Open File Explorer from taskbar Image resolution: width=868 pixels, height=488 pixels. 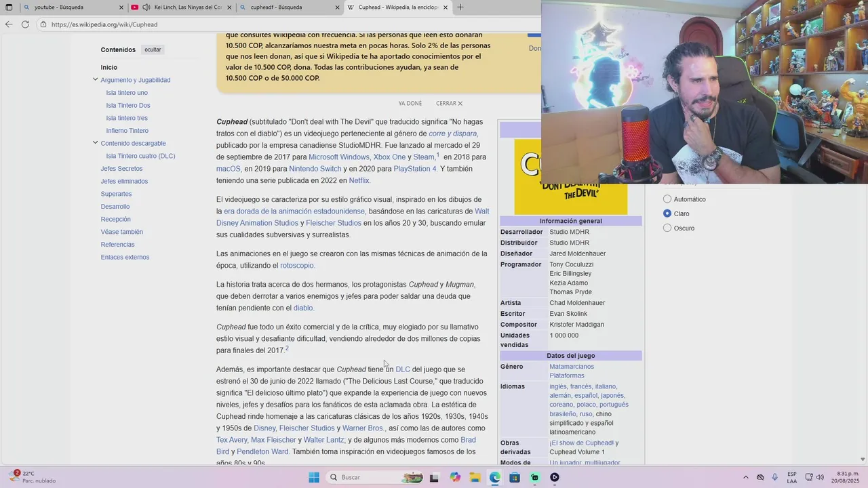click(x=475, y=477)
